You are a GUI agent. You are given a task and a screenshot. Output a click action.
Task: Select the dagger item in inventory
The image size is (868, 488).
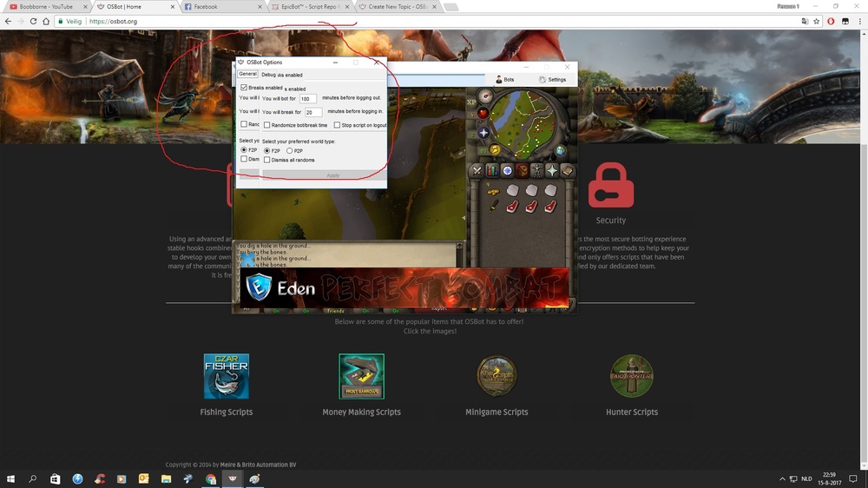click(x=493, y=207)
